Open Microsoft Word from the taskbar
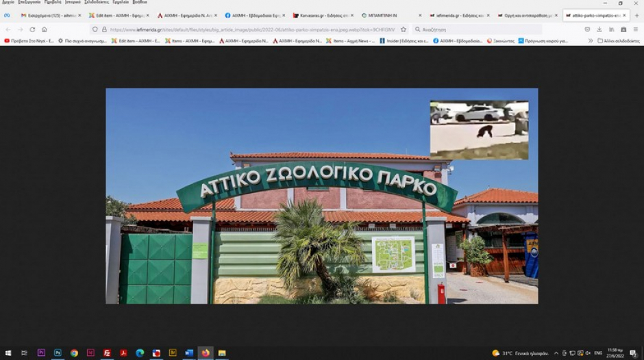This screenshot has width=644, height=360. click(189, 353)
